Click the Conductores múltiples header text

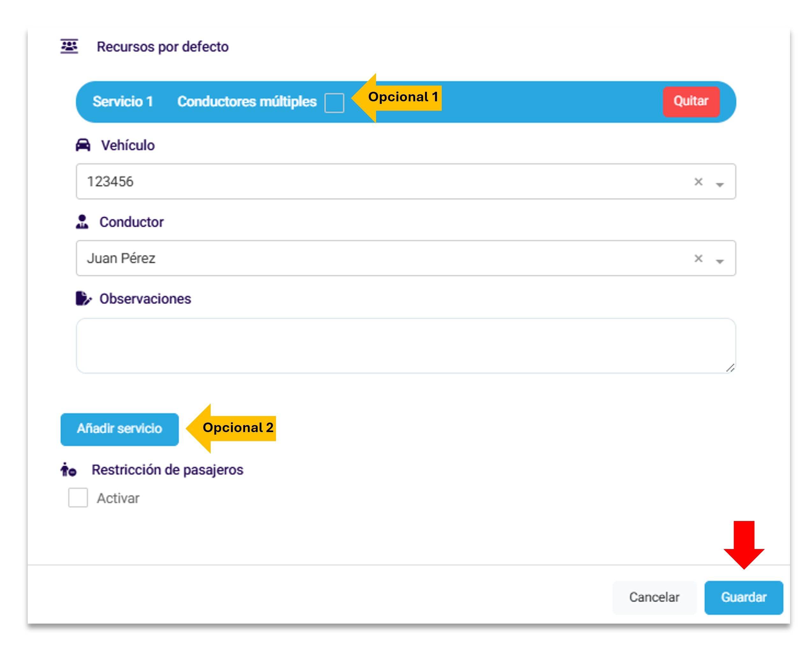pyautogui.click(x=247, y=102)
